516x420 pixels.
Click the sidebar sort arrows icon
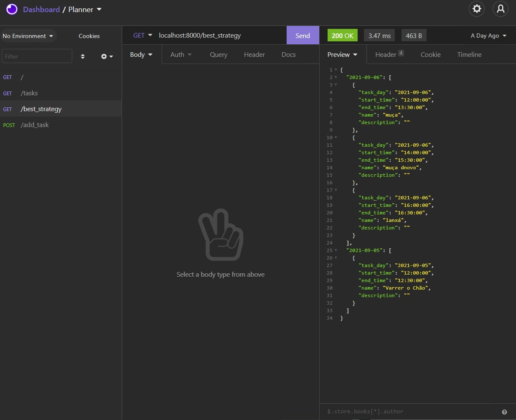click(x=83, y=56)
